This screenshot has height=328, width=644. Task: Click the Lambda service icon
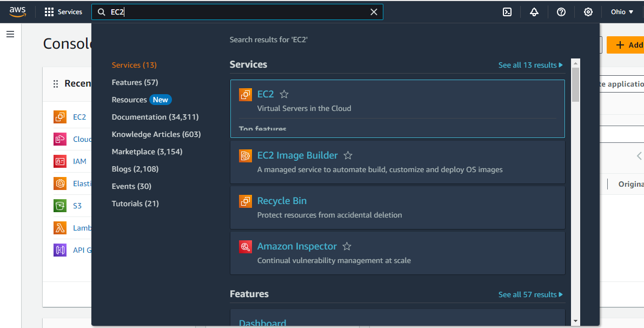point(60,228)
